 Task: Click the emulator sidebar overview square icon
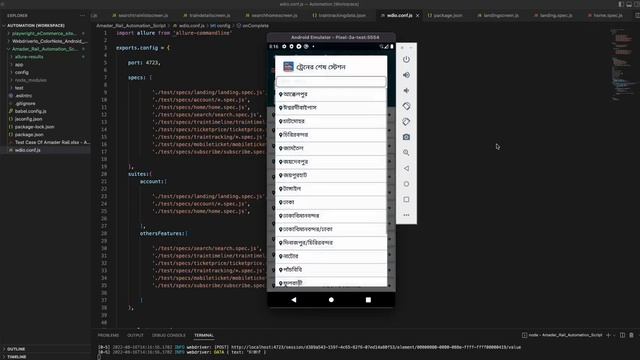click(406, 200)
